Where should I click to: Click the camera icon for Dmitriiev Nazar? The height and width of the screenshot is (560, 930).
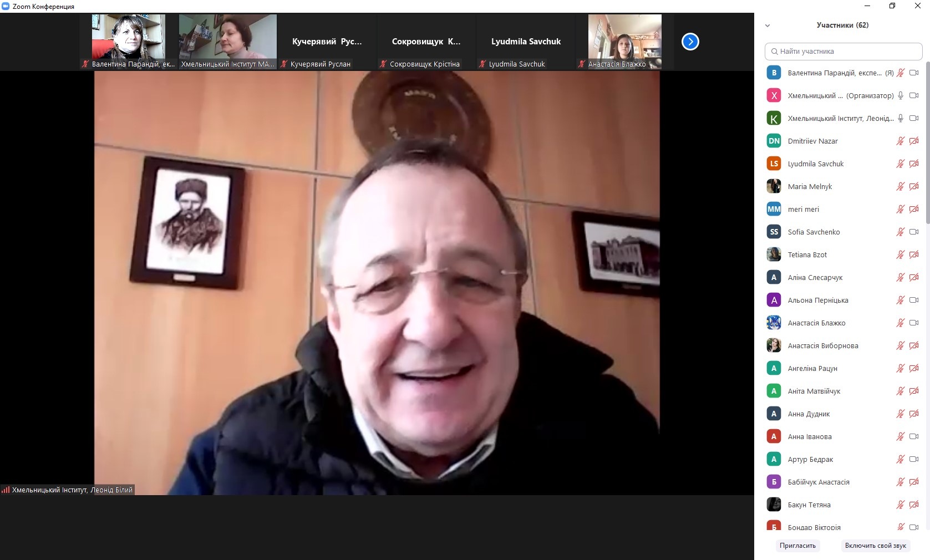914,141
